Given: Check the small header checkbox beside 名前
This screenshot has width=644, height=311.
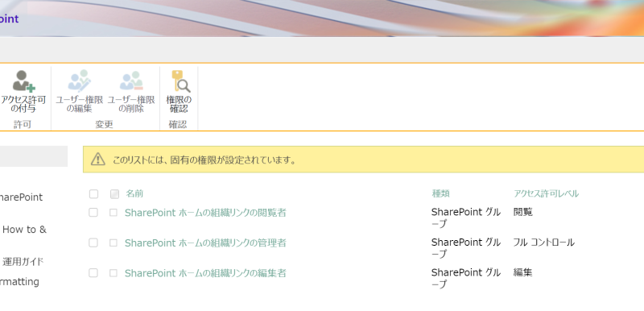Looking at the screenshot, I should [114, 194].
